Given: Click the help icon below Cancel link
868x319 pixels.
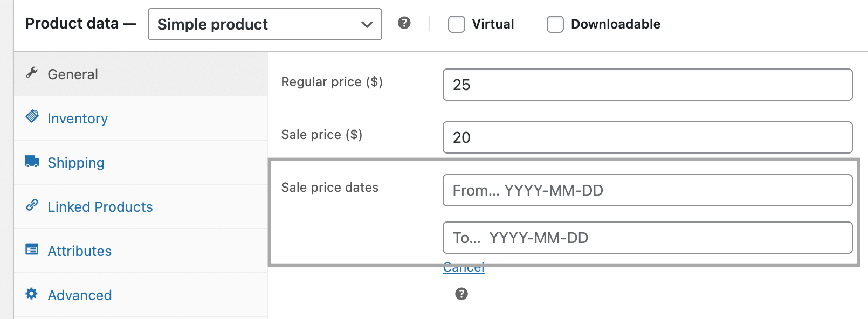Looking at the screenshot, I should (x=461, y=294).
